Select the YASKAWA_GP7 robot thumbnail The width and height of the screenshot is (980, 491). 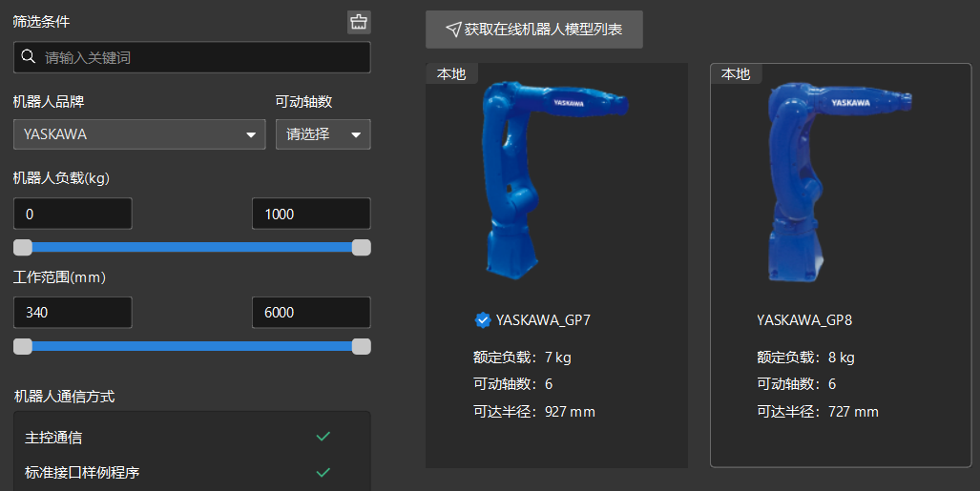pos(555,181)
